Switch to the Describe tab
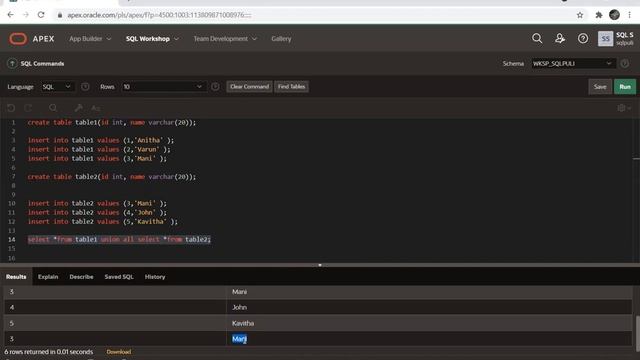640x360 pixels. click(x=81, y=277)
